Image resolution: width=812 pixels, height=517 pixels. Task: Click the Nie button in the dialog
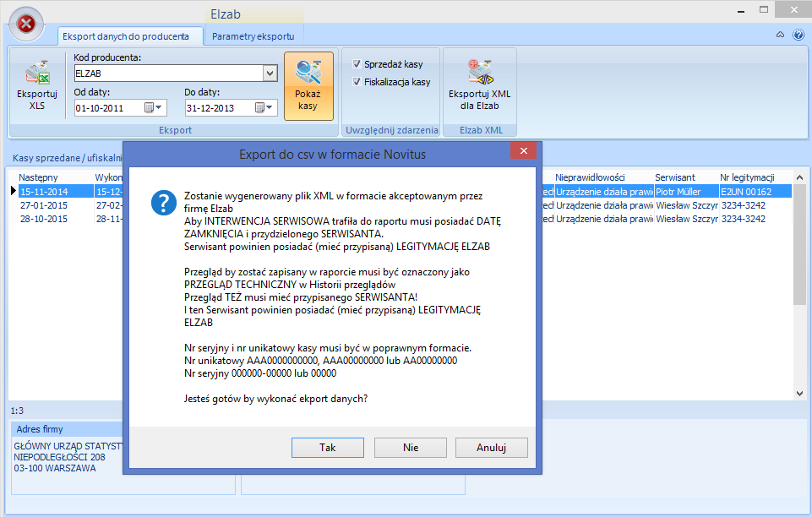(x=410, y=447)
